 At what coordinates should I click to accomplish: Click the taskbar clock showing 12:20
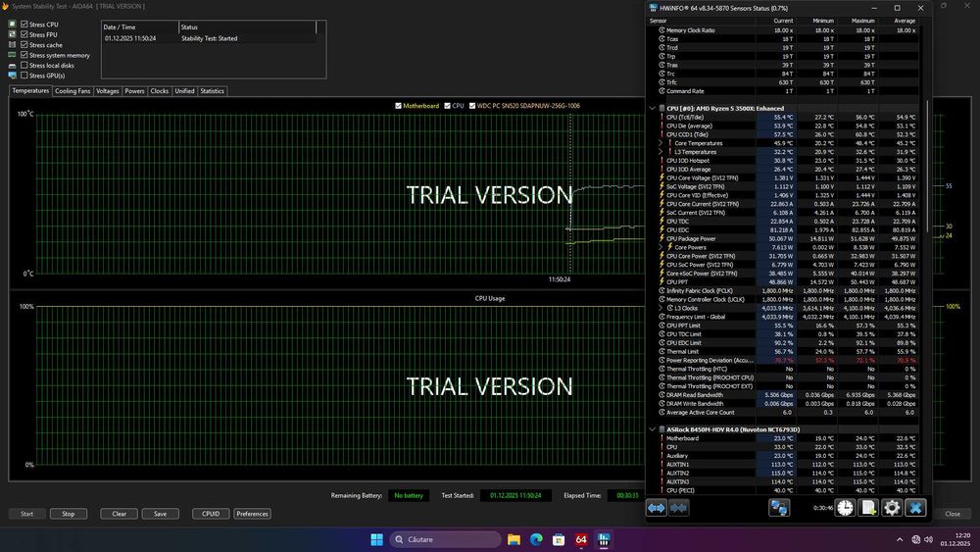tap(956, 539)
